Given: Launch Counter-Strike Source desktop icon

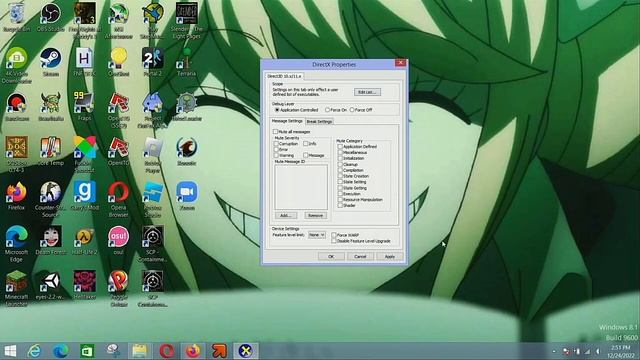Looking at the screenshot, I should click(51, 199).
